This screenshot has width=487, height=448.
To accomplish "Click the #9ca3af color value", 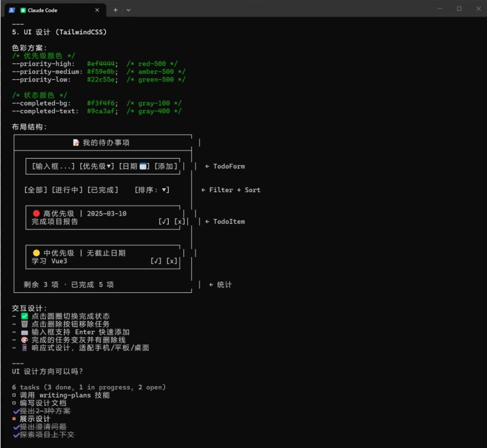I will (x=101, y=111).
